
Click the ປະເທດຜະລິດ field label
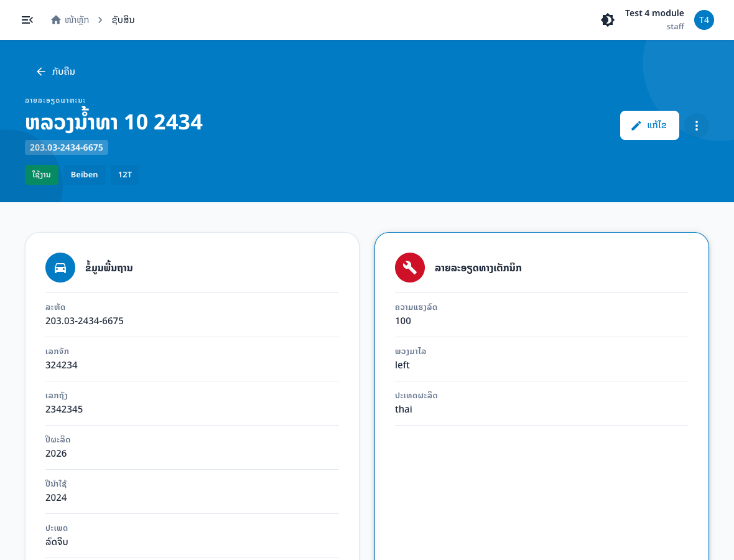416,395
